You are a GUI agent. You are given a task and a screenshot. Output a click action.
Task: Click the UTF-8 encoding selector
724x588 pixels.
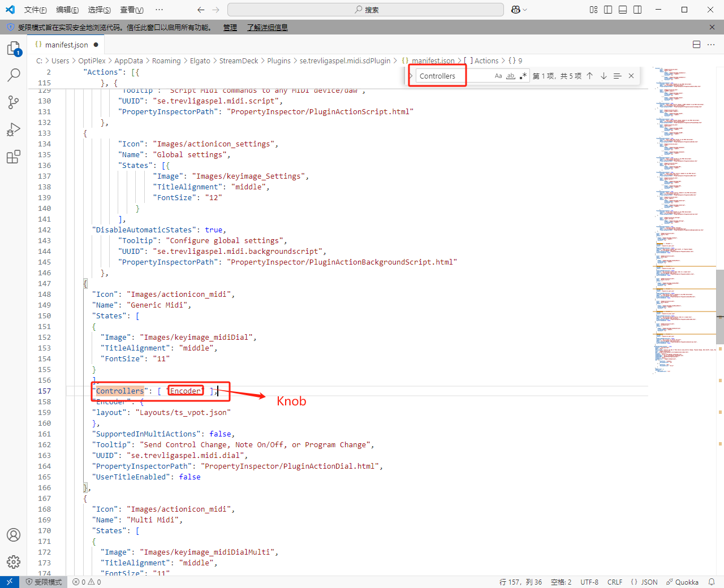coord(589,582)
